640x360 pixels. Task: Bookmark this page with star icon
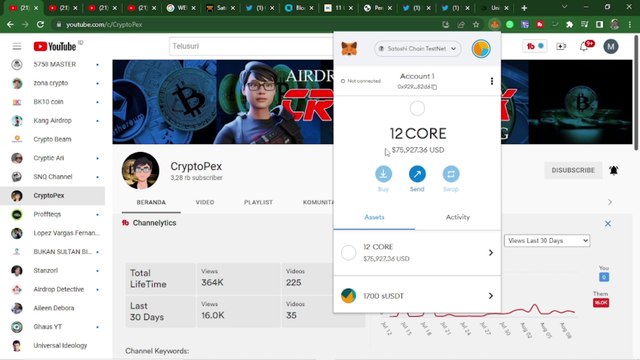(x=476, y=24)
